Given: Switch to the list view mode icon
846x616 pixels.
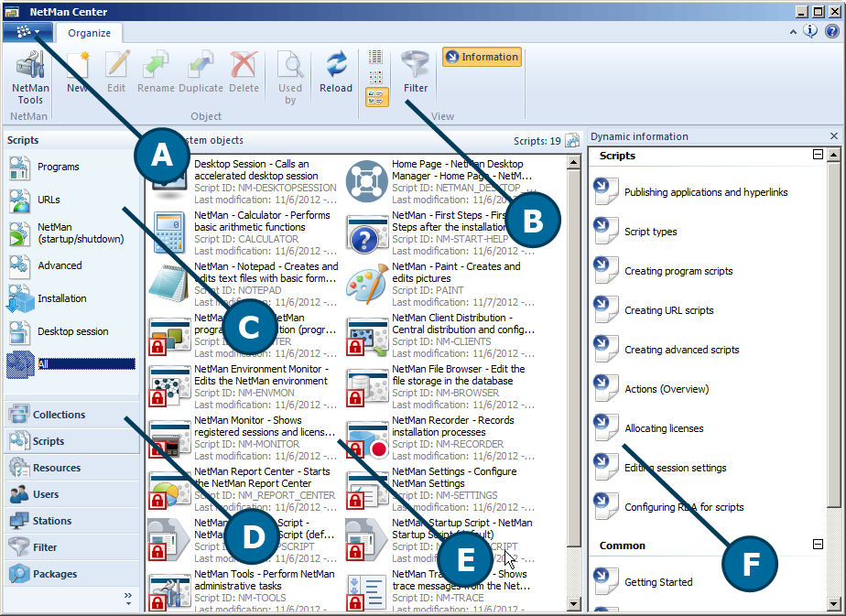Looking at the screenshot, I should tap(376, 57).
